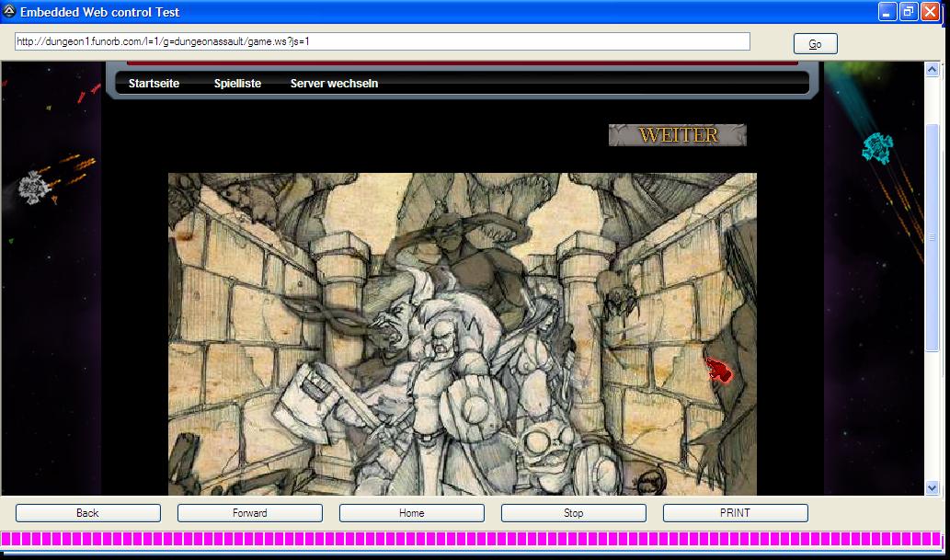The width and height of the screenshot is (950, 560).
Task: Click the white spaceship on the left background
Action: (34, 188)
